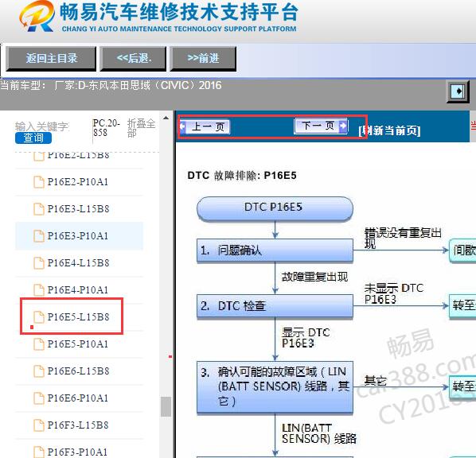Screen dimensions: 476x458
Task: Click the 返回主目录 button
Action: tap(51, 59)
